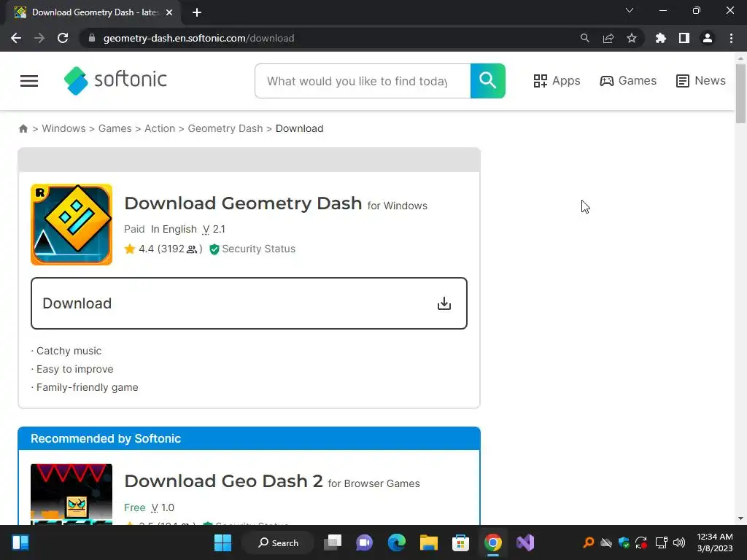Close the Download Geometry Dash tab
Viewport: 747px width, 560px height.
point(169,12)
